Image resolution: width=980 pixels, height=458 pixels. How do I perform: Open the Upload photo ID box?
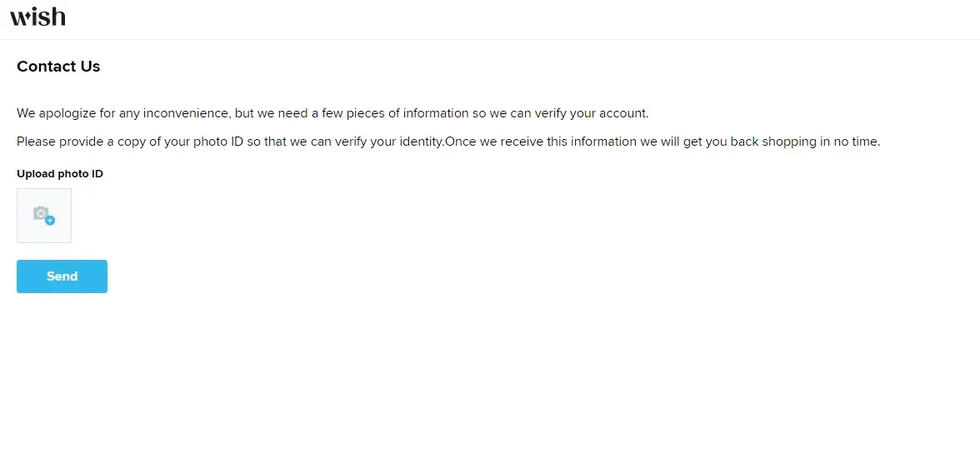(x=44, y=216)
